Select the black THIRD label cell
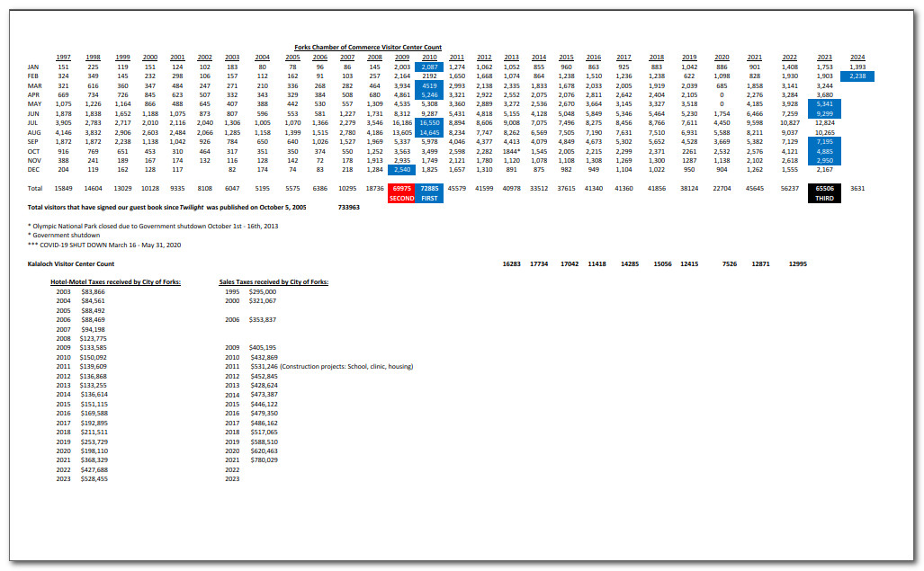924x571 pixels. pos(824,198)
